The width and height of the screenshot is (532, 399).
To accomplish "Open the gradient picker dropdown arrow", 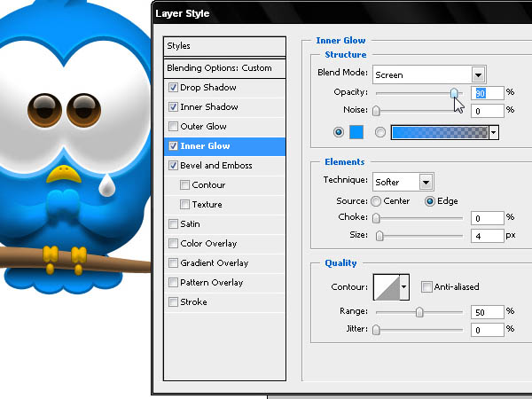I will [494, 132].
